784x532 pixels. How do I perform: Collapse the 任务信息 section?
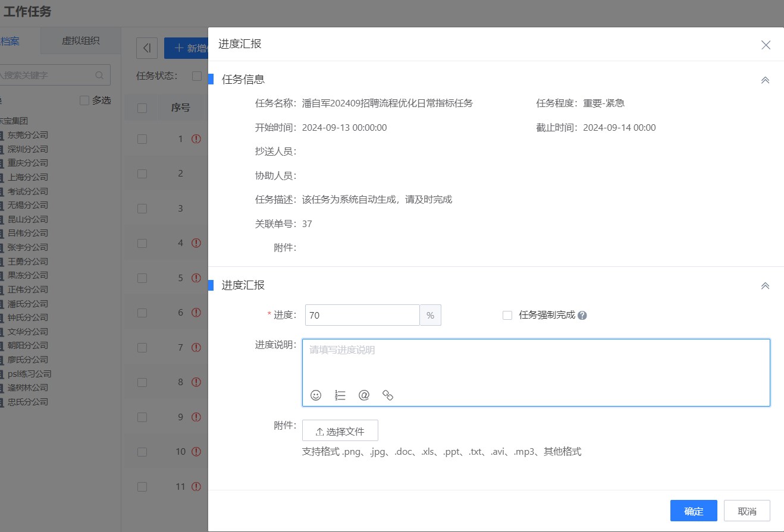click(x=765, y=80)
